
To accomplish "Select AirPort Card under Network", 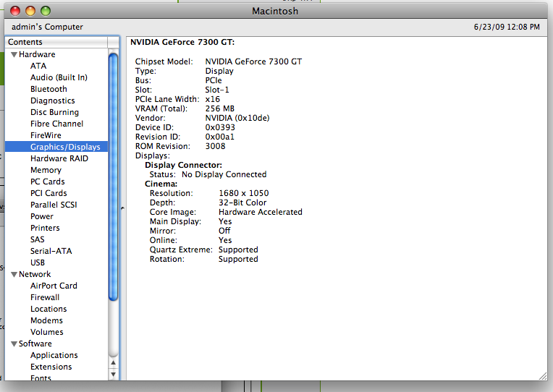I will 54,286.
